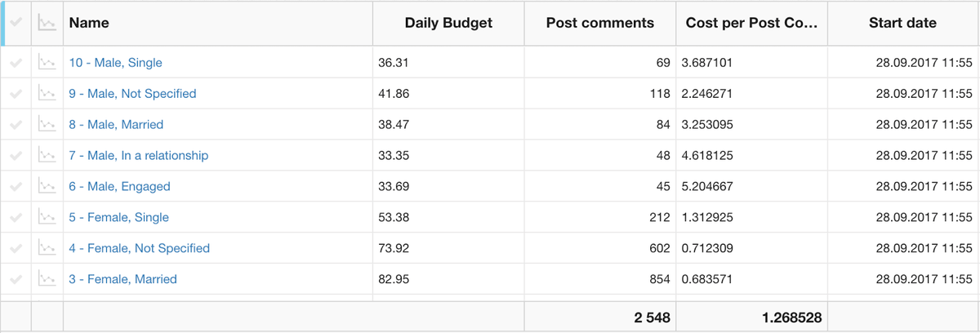Sort by the Start date column header

coord(902,23)
